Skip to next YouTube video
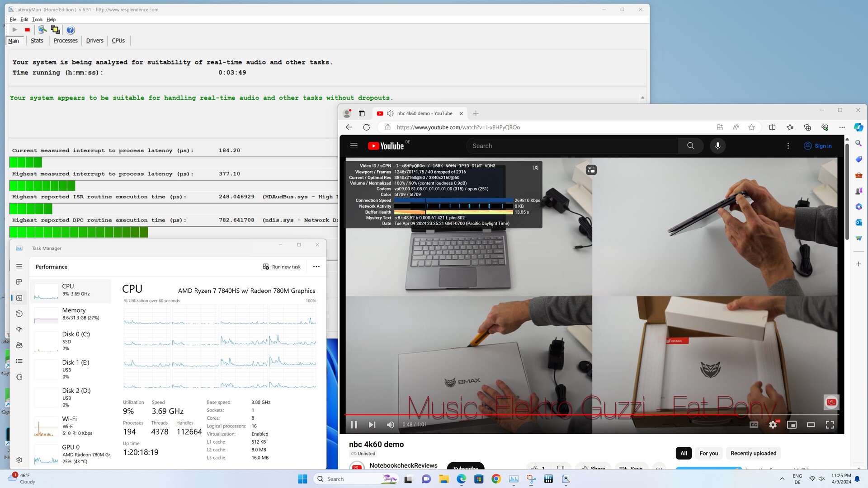This screenshot has height=488, width=868. pos(372,425)
